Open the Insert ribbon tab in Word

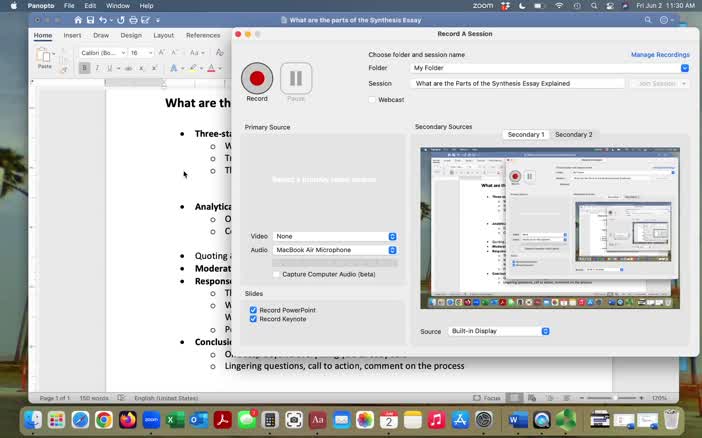tap(72, 35)
